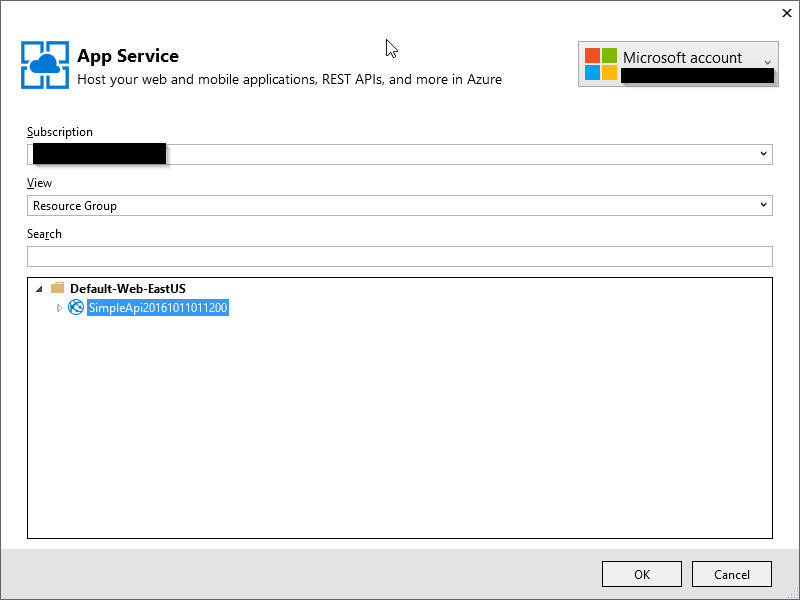
Task: Click the App Service cloud icon
Action: (x=45, y=65)
